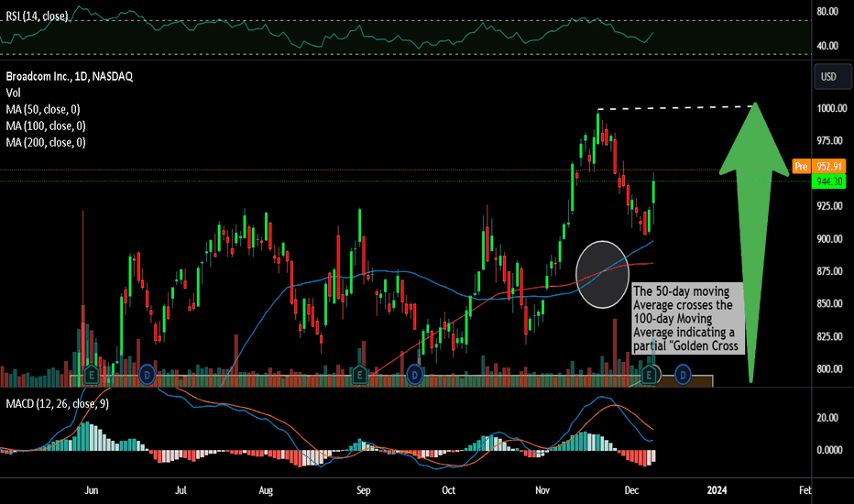Click the MACD 20.00 scale value

[x=827, y=418]
